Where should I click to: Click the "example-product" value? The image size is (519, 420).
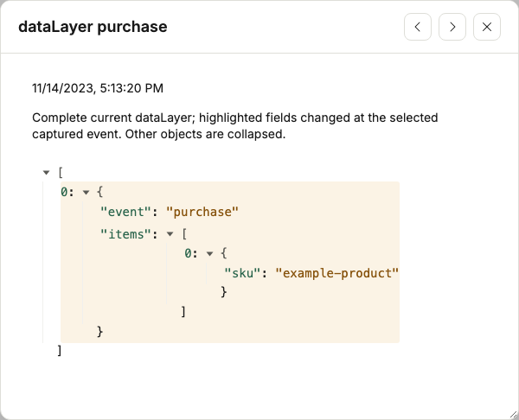(337, 273)
